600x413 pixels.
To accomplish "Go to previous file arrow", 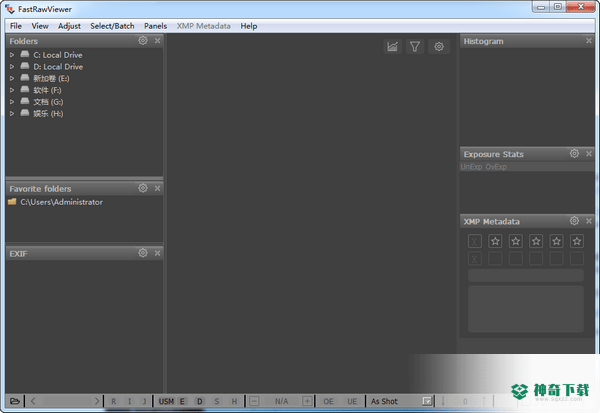I will (33, 401).
